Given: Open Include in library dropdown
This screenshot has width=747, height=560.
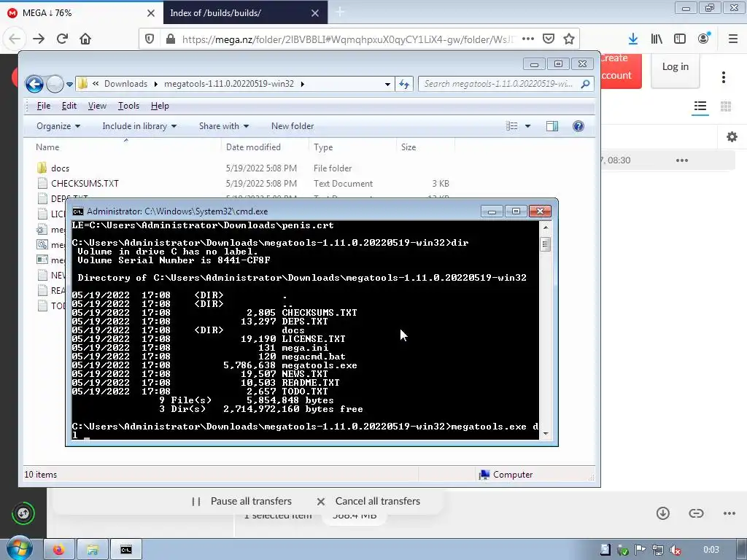Looking at the screenshot, I should [x=139, y=126].
